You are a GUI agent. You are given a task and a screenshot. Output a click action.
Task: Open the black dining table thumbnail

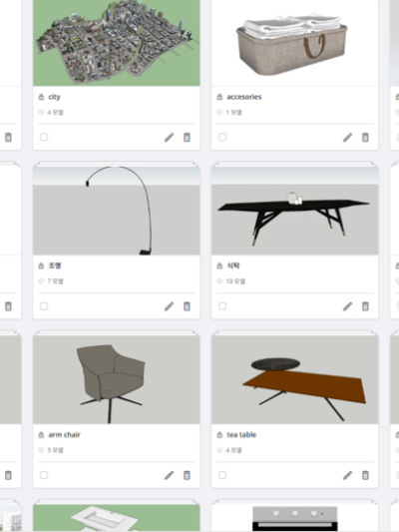(x=295, y=211)
